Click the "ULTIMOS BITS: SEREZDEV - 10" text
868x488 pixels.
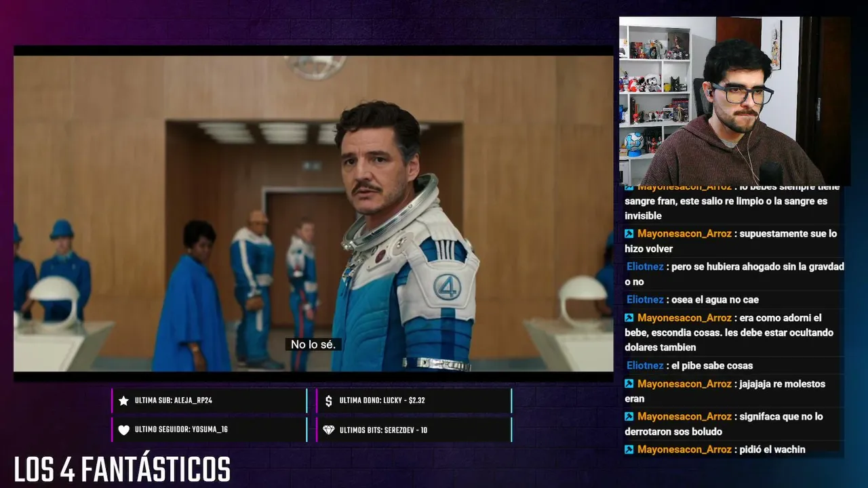(x=383, y=430)
